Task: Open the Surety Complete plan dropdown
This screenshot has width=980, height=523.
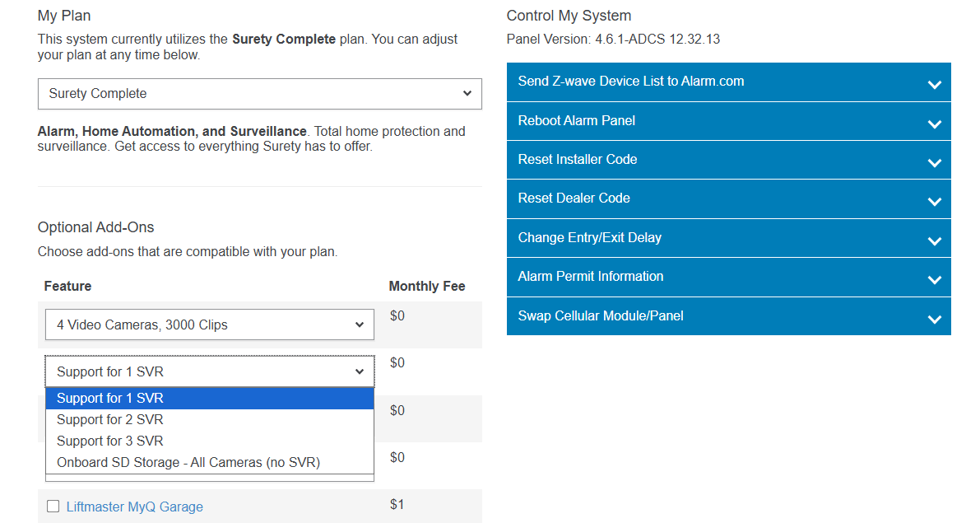Action: coord(259,94)
